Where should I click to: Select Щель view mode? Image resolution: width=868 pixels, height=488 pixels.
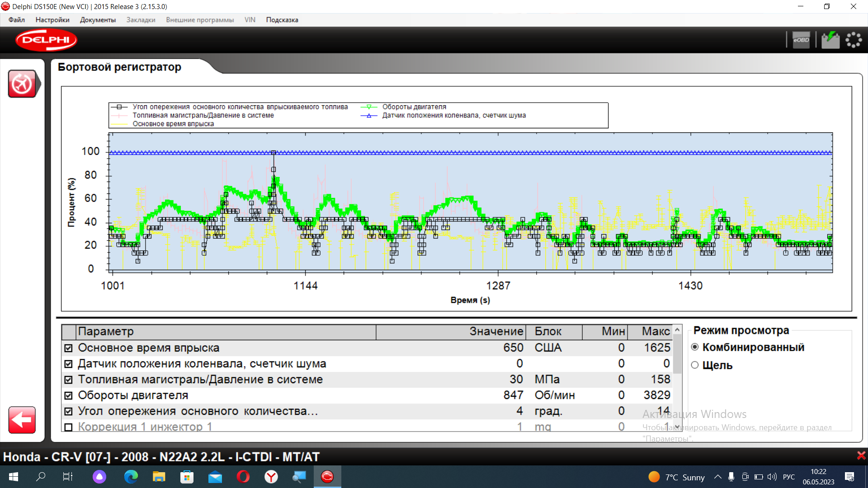[x=695, y=365]
